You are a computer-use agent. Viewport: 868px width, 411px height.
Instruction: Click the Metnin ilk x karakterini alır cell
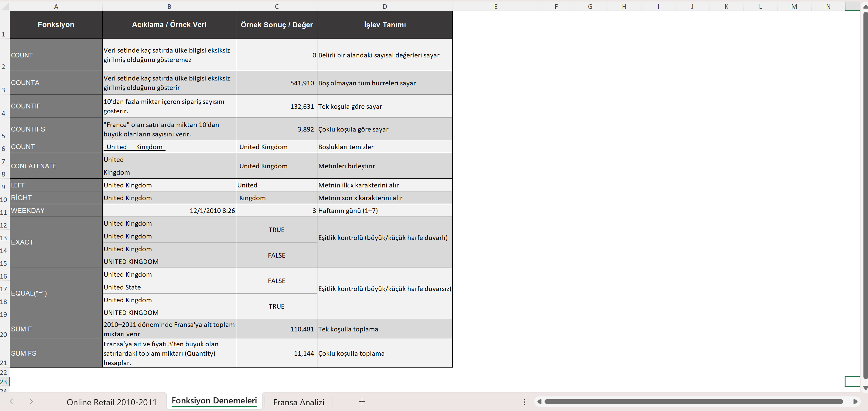[x=385, y=185]
